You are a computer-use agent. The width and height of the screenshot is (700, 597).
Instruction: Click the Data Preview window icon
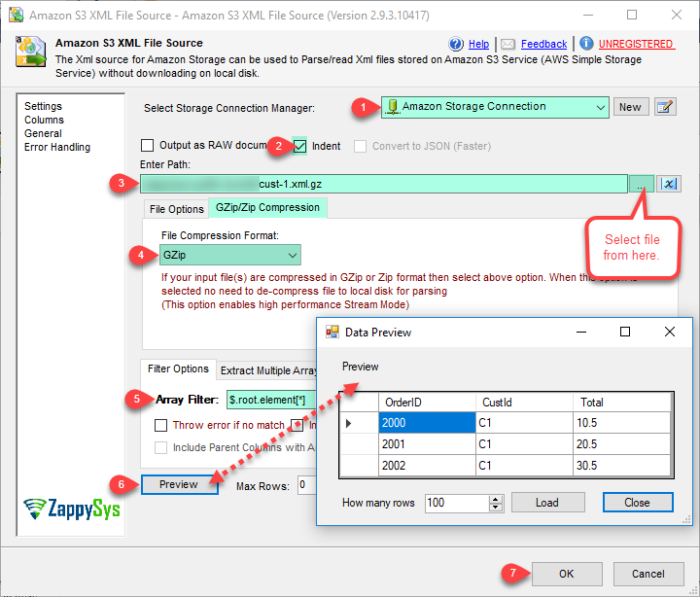pos(332,332)
